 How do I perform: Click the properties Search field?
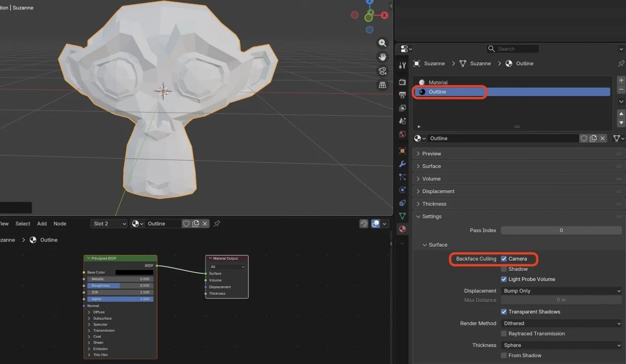point(512,48)
